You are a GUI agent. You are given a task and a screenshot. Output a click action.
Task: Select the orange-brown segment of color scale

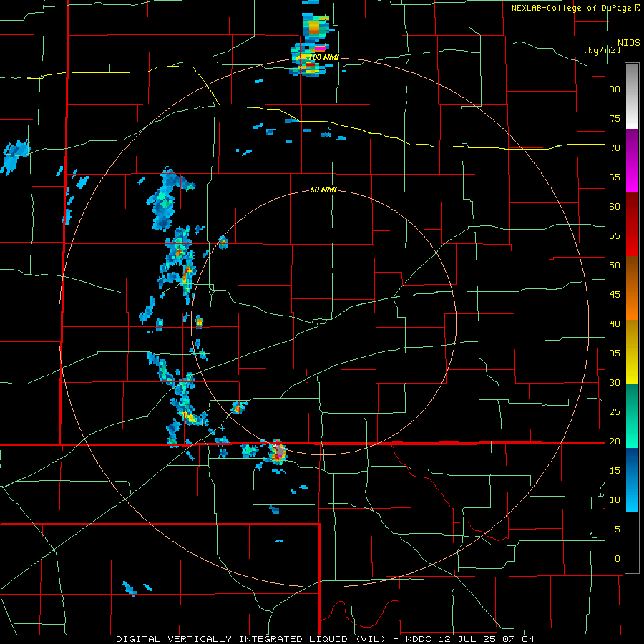632,288
